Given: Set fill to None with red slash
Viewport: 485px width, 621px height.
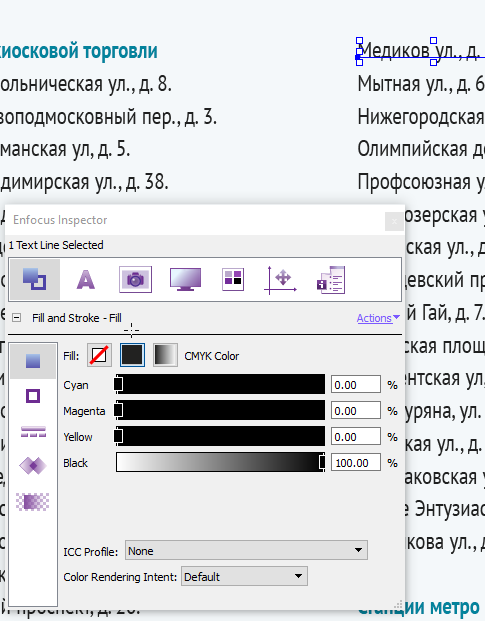Looking at the screenshot, I should click(99, 355).
